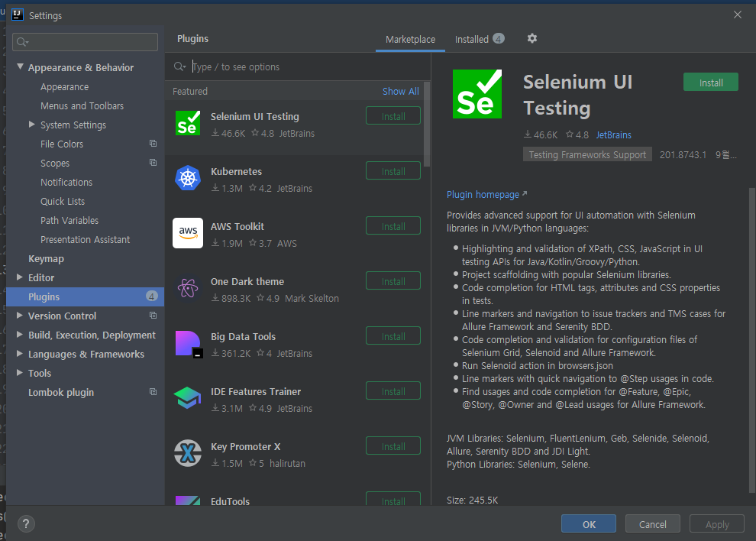Open plugin settings gear icon

[531, 39]
